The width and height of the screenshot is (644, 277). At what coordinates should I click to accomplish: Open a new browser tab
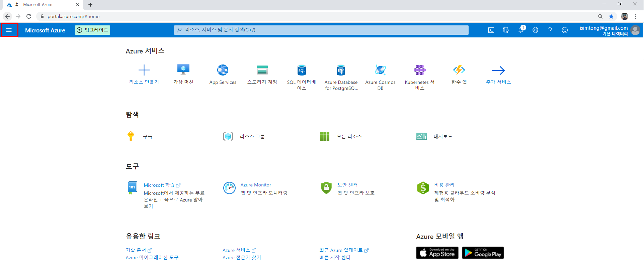click(90, 5)
